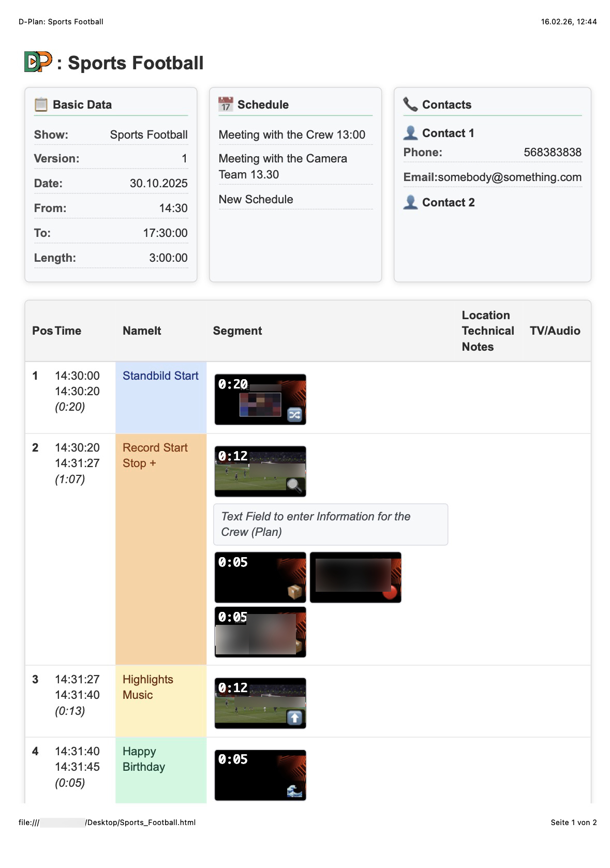Click the Segment column header

237,331
